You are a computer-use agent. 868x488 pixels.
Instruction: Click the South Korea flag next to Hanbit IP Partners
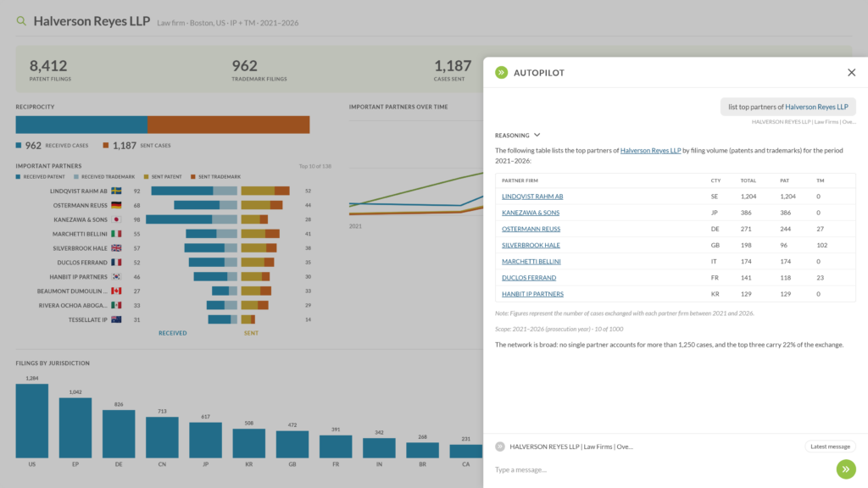click(116, 277)
